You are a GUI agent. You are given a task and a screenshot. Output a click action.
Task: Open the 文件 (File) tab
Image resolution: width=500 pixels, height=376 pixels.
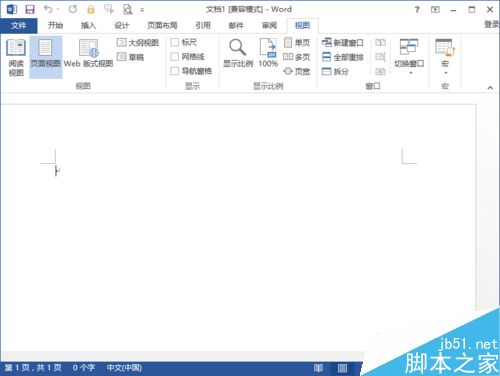pyautogui.click(x=19, y=25)
